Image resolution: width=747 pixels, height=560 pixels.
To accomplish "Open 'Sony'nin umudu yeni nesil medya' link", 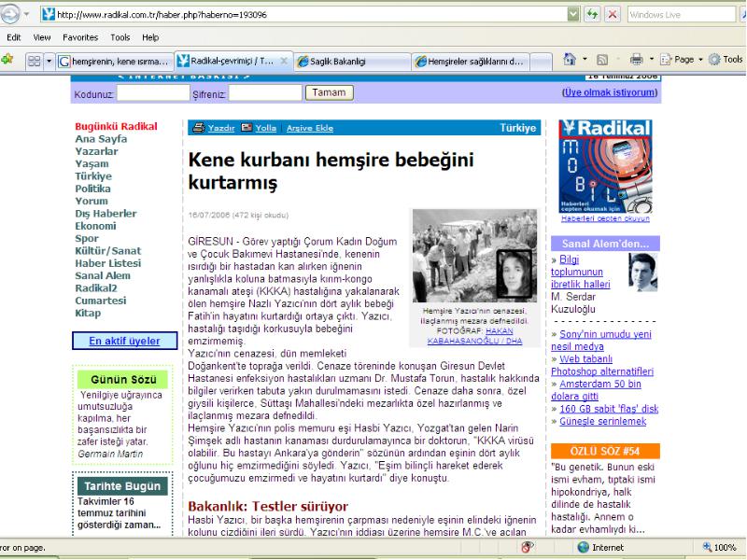I will 601,340.
